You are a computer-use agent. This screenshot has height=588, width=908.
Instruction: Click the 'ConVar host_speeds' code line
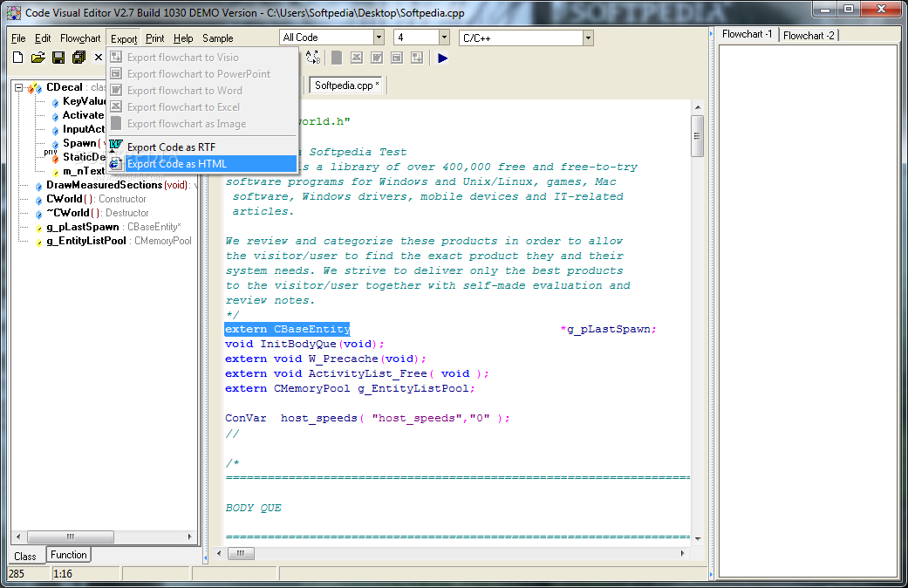tap(368, 418)
